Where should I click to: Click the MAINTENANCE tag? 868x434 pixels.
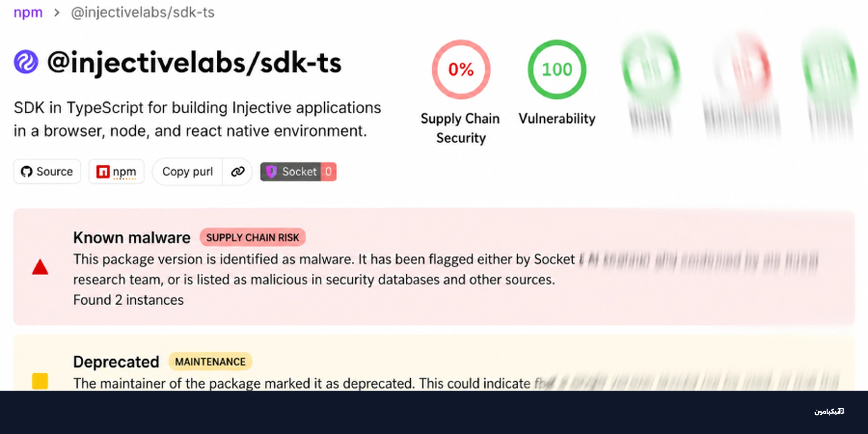tap(210, 362)
